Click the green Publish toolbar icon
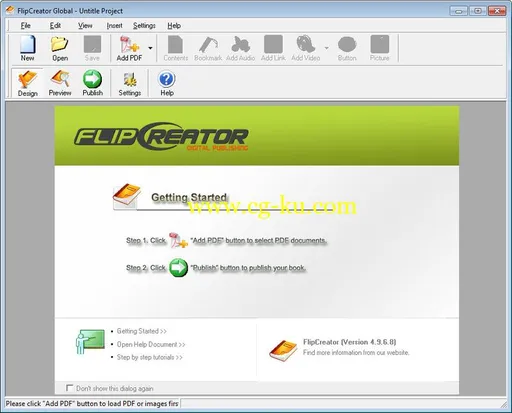The width and height of the screenshot is (512, 413). 92,83
